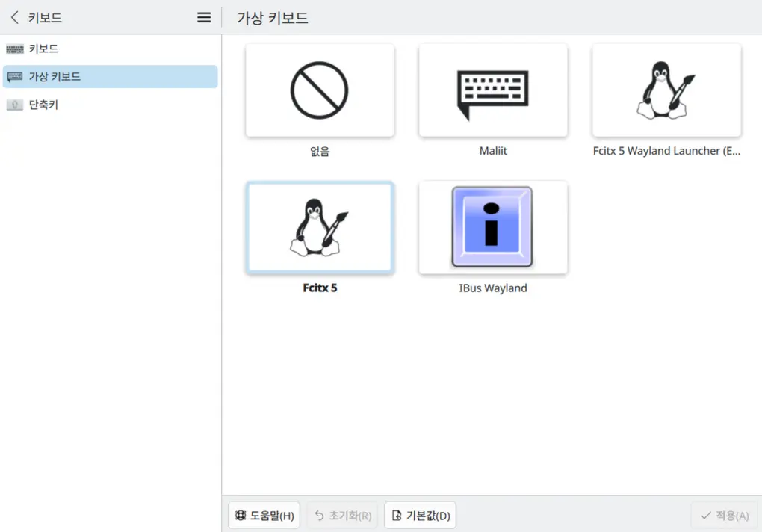762x532 pixels.
Task: Choose the IBus Wayland card
Action: coord(493,227)
